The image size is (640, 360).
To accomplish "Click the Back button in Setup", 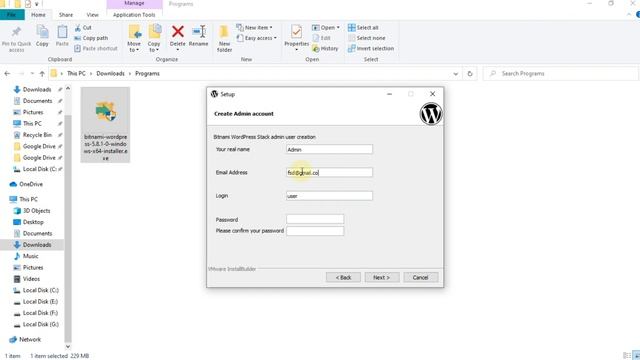I will point(343,278).
